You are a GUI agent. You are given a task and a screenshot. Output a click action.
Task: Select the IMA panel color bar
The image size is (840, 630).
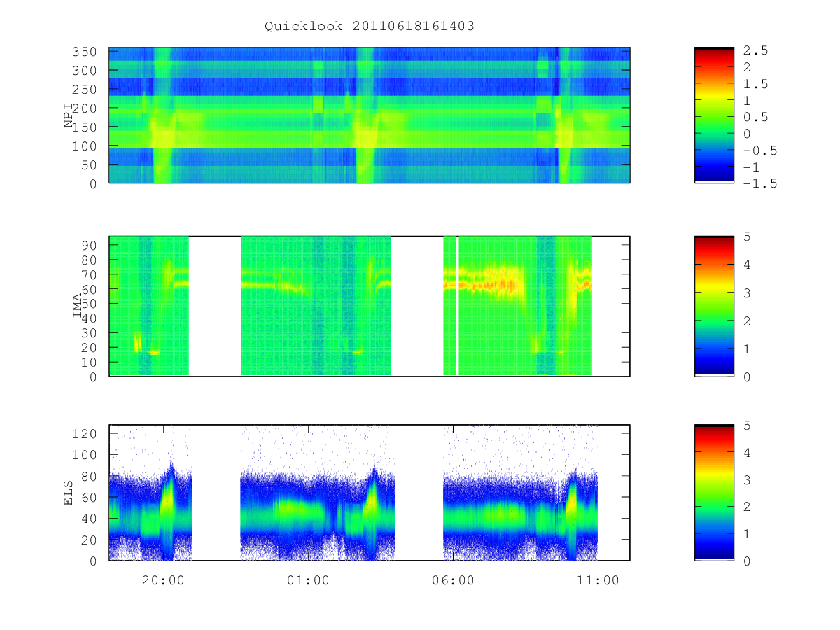coord(714,306)
